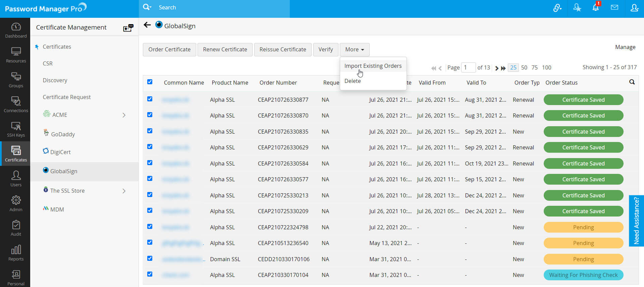644x287 pixels.
Task: Uncheck the row for order CEAP210726330877
Action: [150, 99]
